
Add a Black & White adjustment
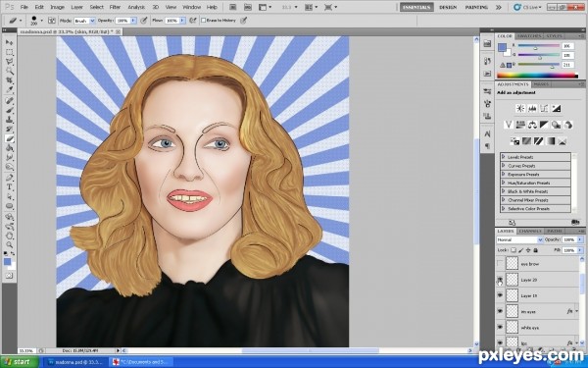pyautogui.click(x=544, y=125)
